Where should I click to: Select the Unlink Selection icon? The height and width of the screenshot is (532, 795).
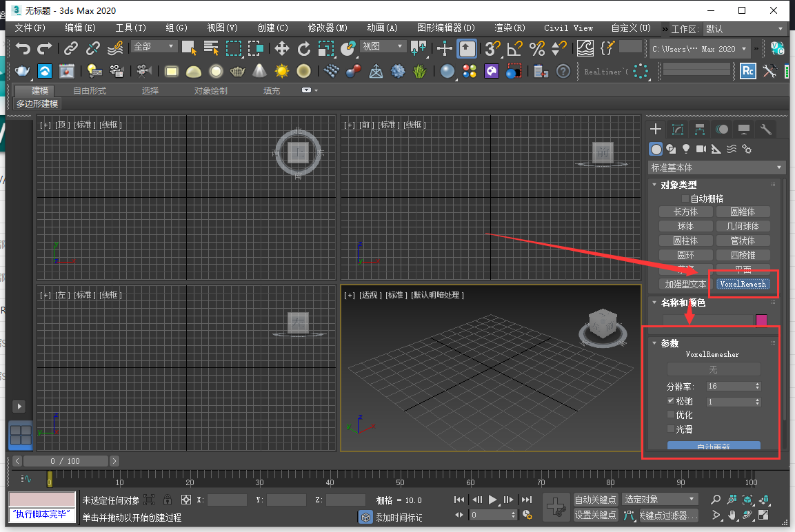93,49
